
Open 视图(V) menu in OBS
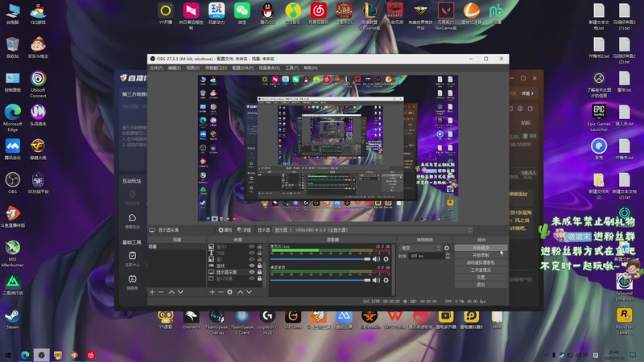pyautogui.click(x=193, y=68)
